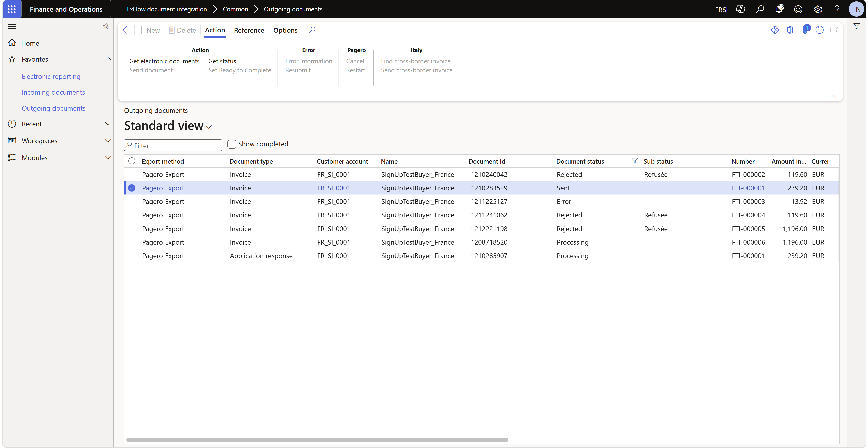
Task: Switch to the Reference tab
Action: pos(249,30)
